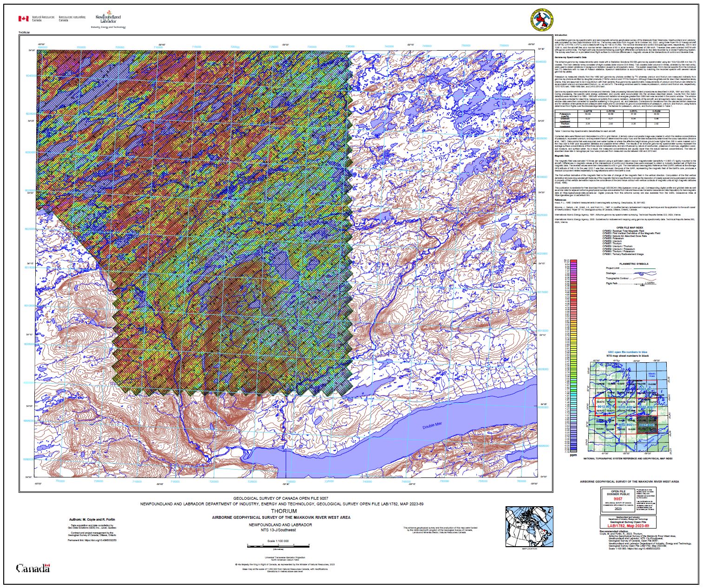Click the 'References' heading

(x=560, y=201)
